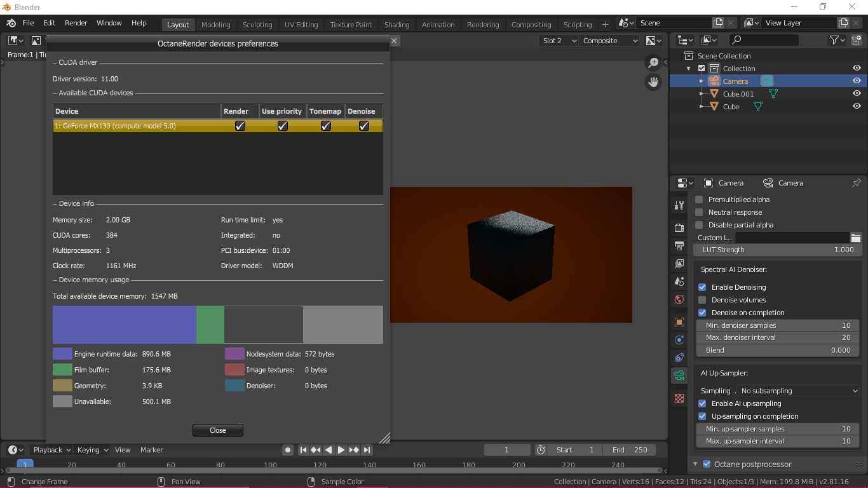Click the Custom LUT path input field
Viewport: 868px width, 488px height.
(x=792, y=238)
